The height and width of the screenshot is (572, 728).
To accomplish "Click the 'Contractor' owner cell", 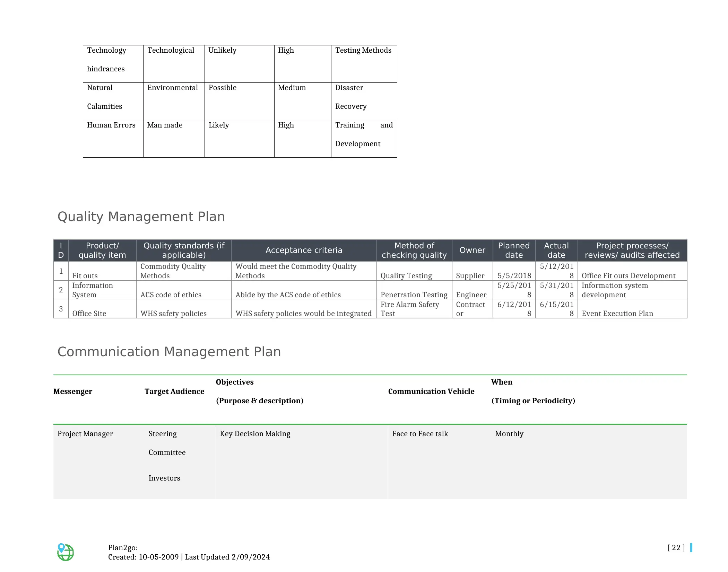I will point(472,309).
